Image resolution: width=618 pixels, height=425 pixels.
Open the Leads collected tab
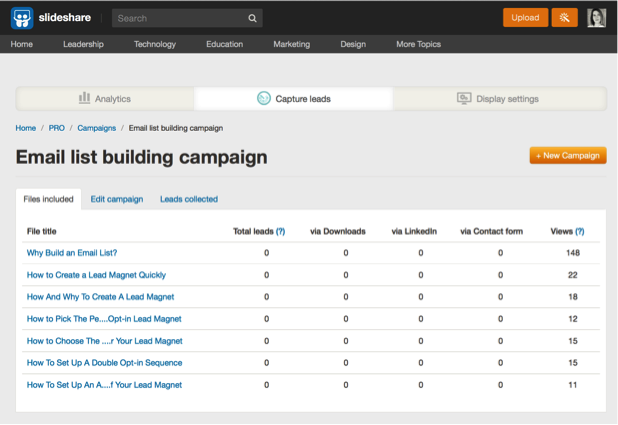click(x=189, y=199)
